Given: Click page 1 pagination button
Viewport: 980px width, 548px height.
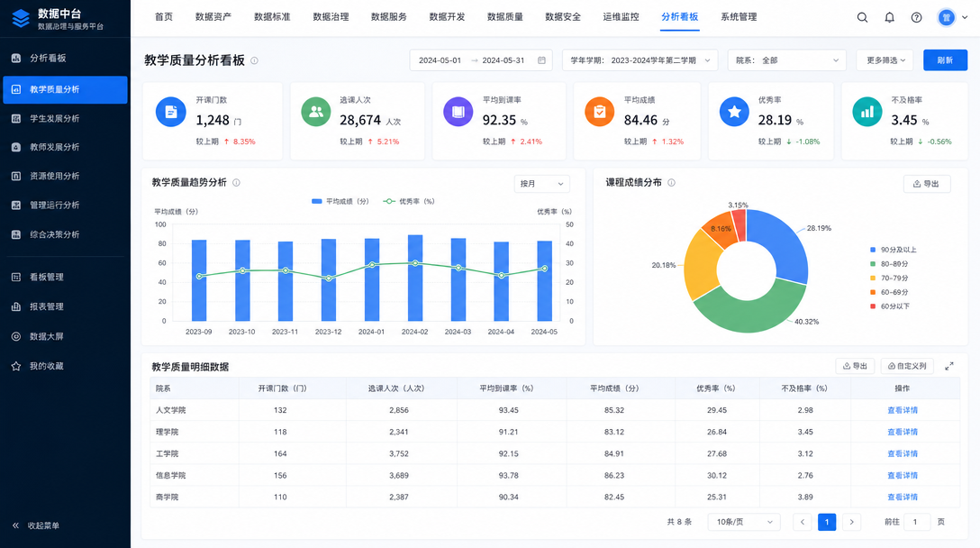Looking at the screenshot, I should pyautogui.click(x=827, y=522).
